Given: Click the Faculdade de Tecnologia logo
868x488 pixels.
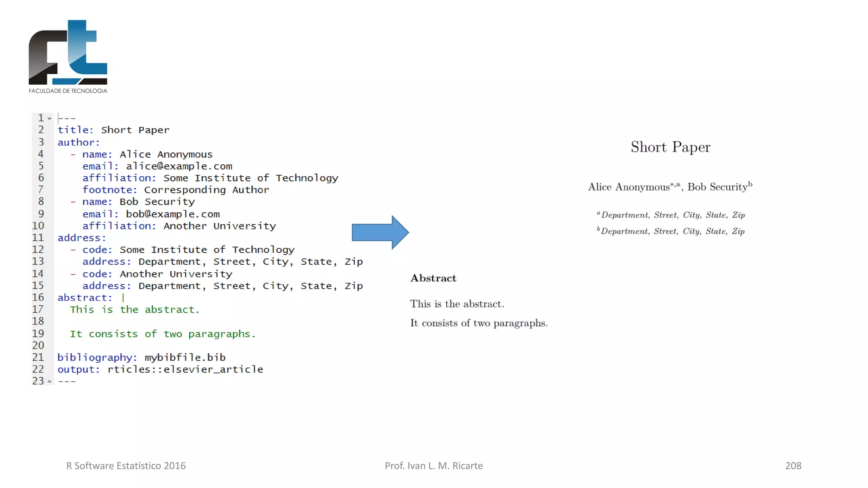Looking at the screenshot, I should (x=68, y=56).
